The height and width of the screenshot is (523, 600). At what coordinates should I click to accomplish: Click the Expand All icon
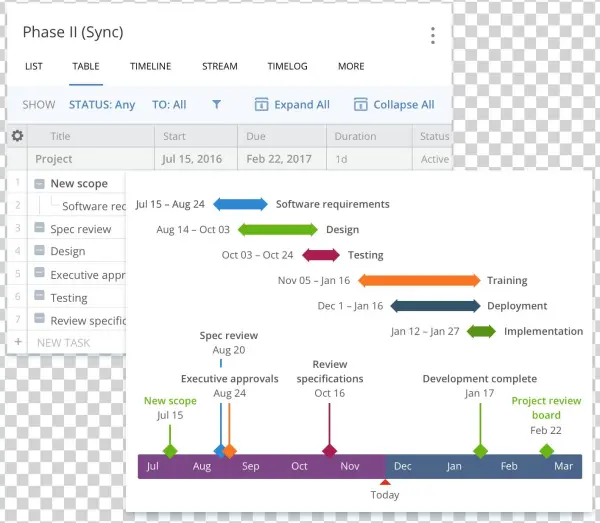[x=262, y=104]
